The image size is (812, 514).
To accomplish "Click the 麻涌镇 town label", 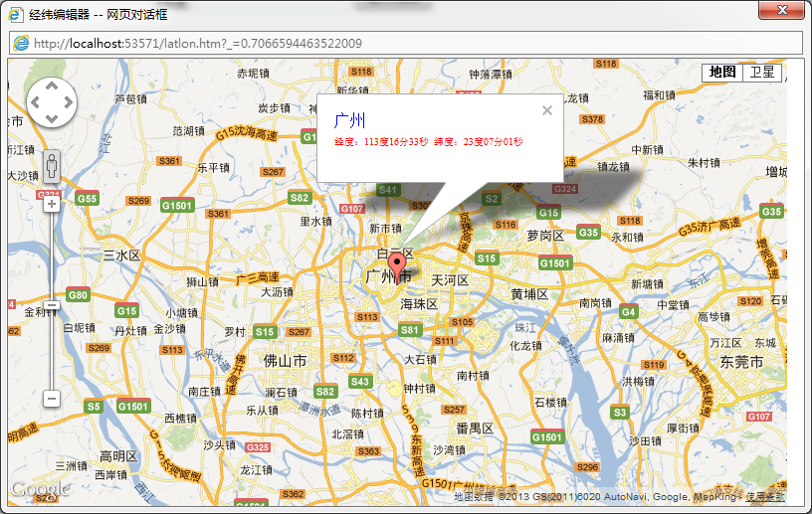I will (618, 338).
